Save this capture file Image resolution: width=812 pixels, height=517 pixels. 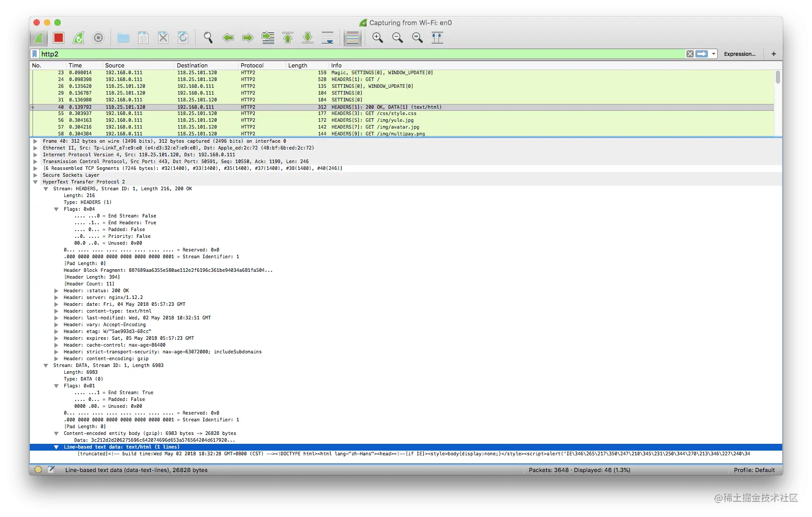click(143, 38)
